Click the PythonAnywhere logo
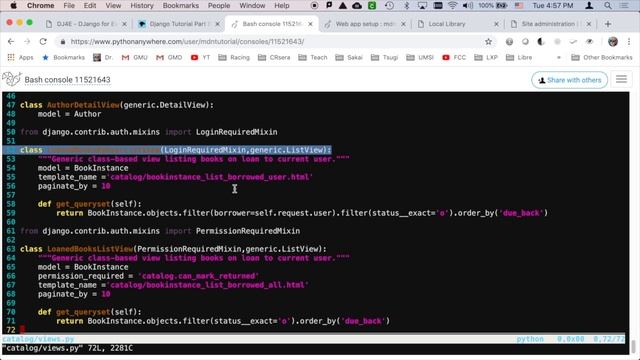Screen dimensions: 640x360 tap(11, 79)
